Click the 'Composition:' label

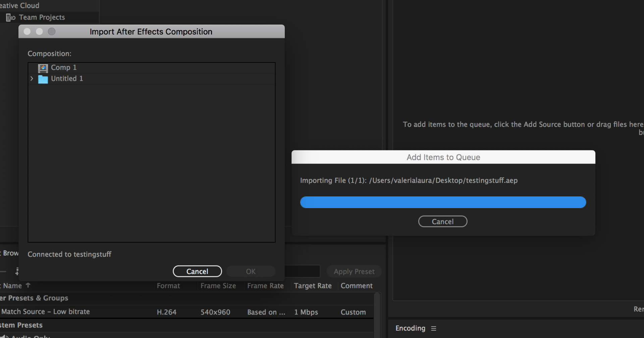[x=49, y=54]
